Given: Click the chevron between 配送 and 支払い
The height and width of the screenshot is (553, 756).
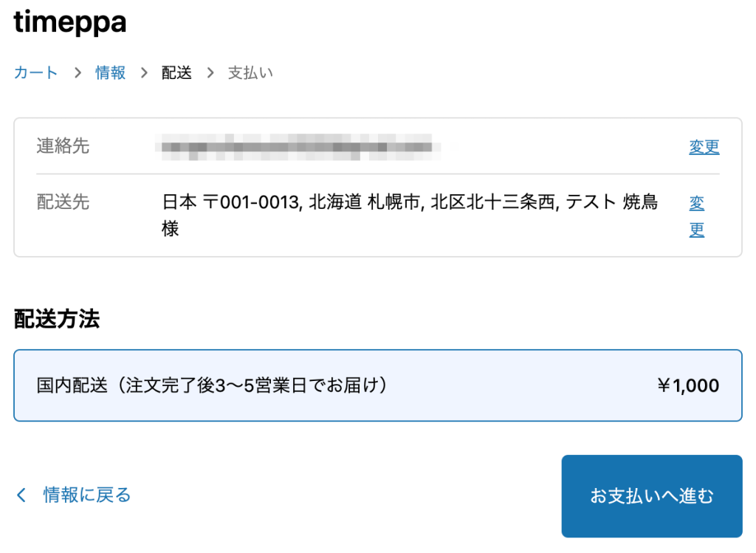Looking at the screenshot, I should click(210, 72).
